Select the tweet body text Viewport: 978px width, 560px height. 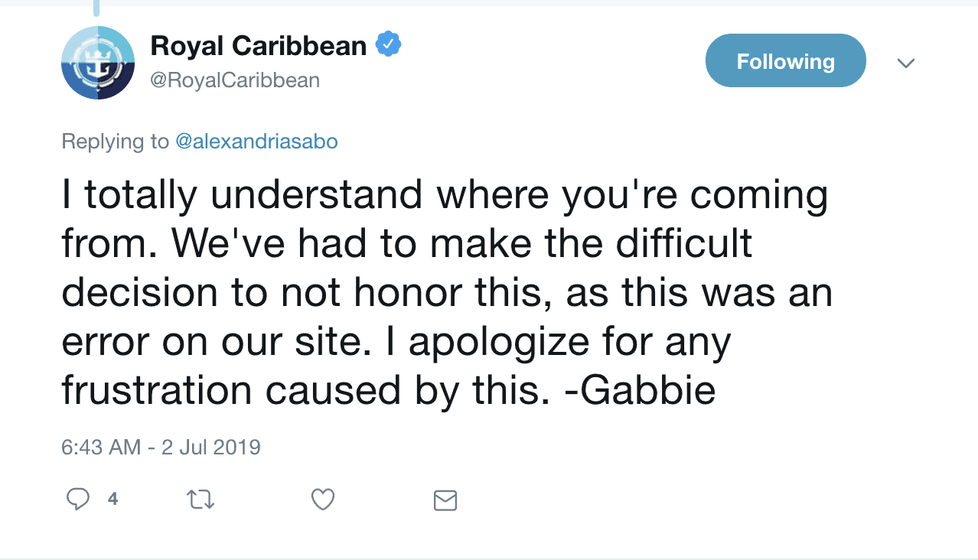(x=447, y=294)
